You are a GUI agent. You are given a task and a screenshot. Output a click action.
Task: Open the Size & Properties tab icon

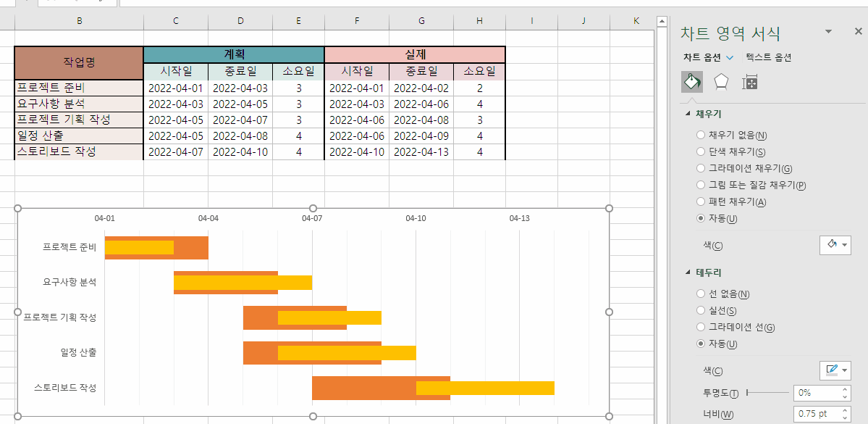click(749, 82)
